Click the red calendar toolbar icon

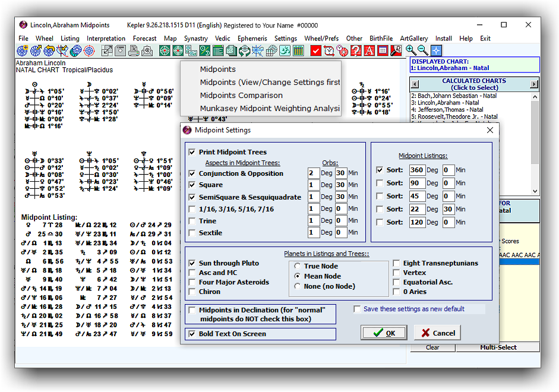[x=383, y=50]
